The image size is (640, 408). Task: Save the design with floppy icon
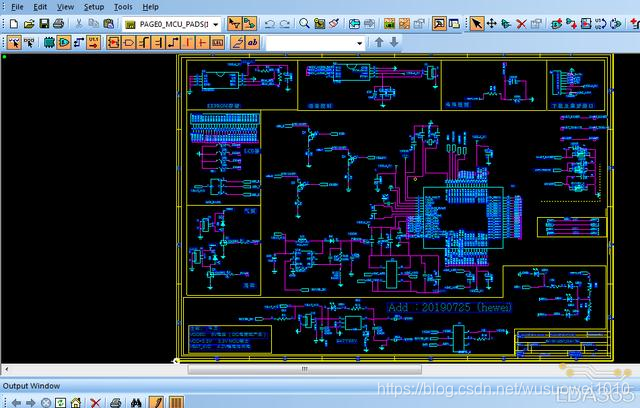[44, 24]
